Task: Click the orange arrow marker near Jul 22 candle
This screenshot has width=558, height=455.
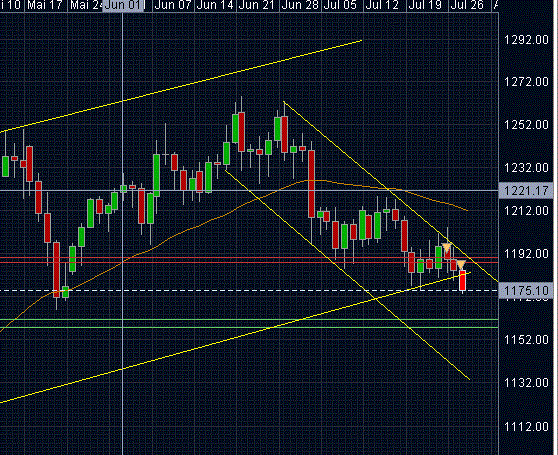Action: pos(446,248)
